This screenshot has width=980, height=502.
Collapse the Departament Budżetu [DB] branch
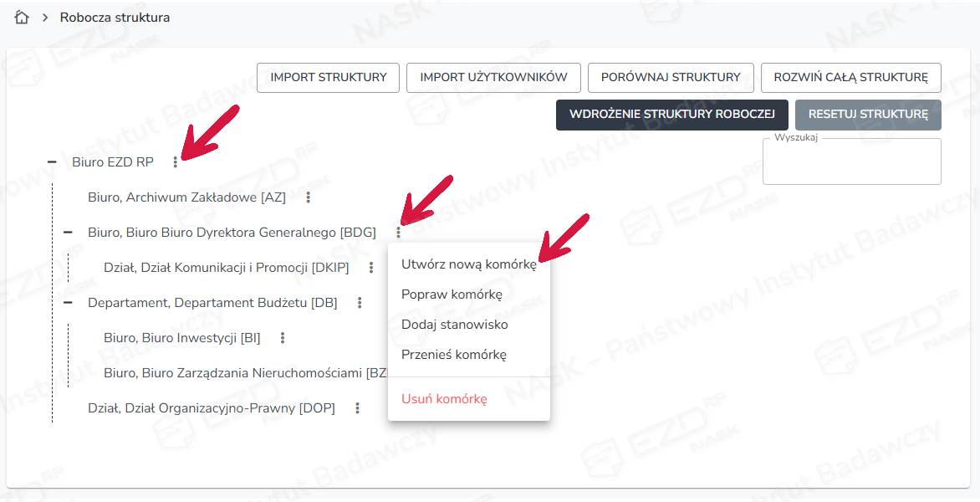pyautogui.click(x=68, y=303)
